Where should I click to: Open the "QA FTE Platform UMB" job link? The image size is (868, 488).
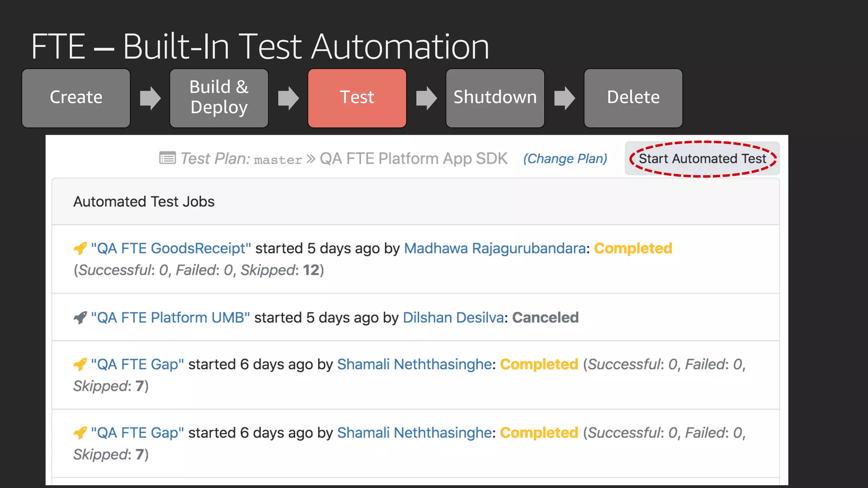(x=170, y=318)
